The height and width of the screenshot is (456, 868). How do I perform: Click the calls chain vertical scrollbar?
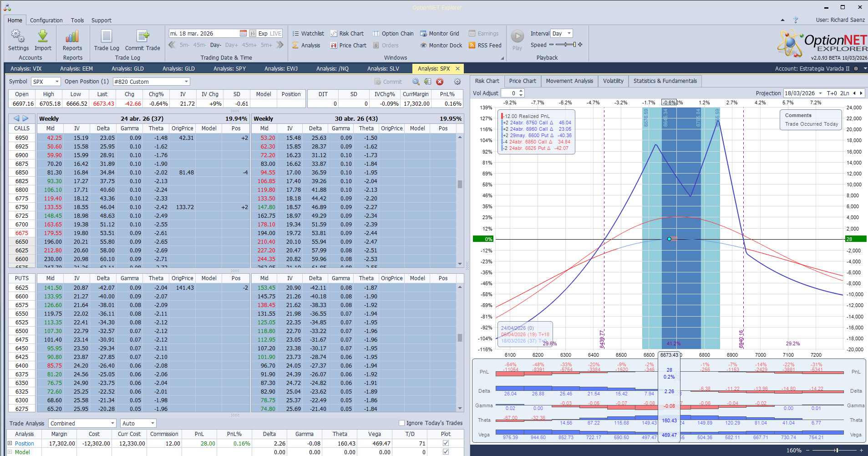(460, 200)
